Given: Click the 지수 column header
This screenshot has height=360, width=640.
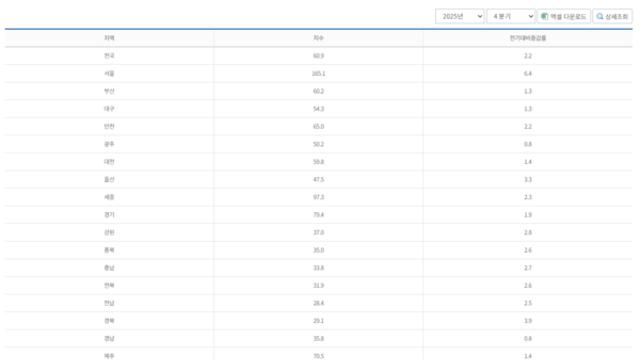Looking at the screenshot, I should click(x=318, y=38).
